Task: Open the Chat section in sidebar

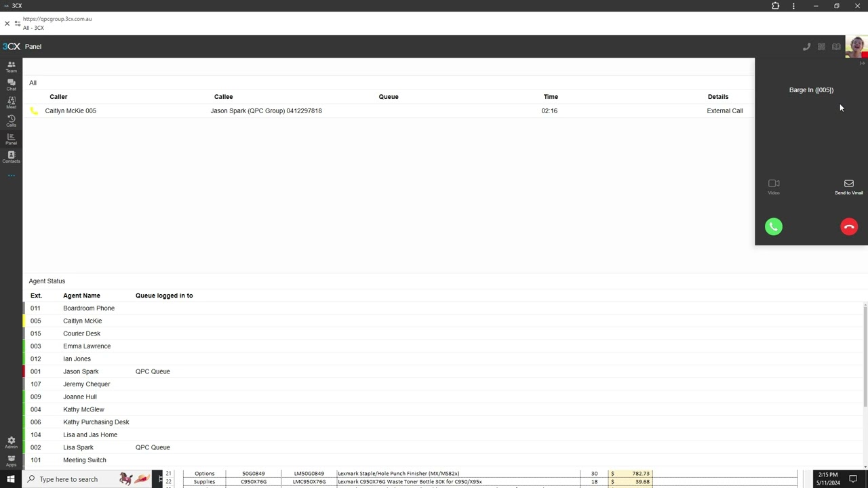Action: click(11, 84)
